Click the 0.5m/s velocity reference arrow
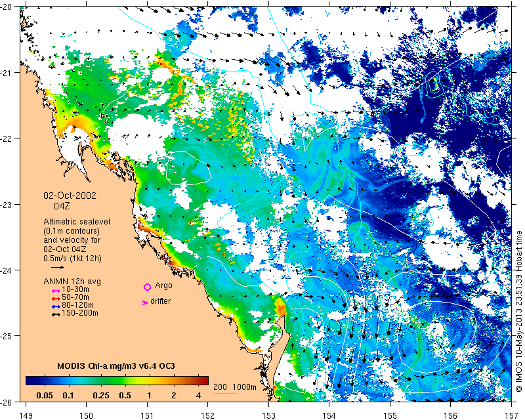 coord(58,267)
